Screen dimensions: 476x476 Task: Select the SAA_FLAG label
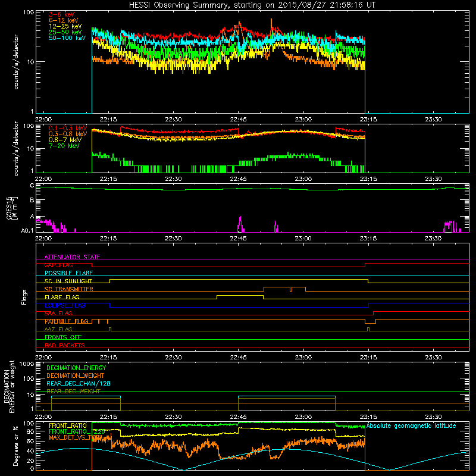click(58, 314)
